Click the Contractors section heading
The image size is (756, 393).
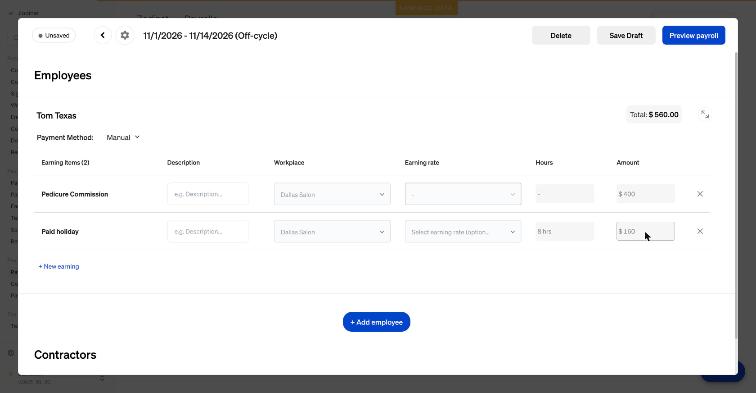(65, 355)
